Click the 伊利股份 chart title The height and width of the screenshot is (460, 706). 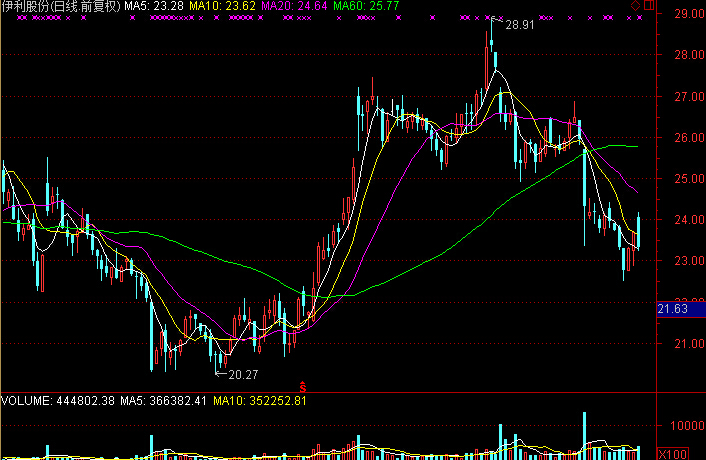pos(60,6)
